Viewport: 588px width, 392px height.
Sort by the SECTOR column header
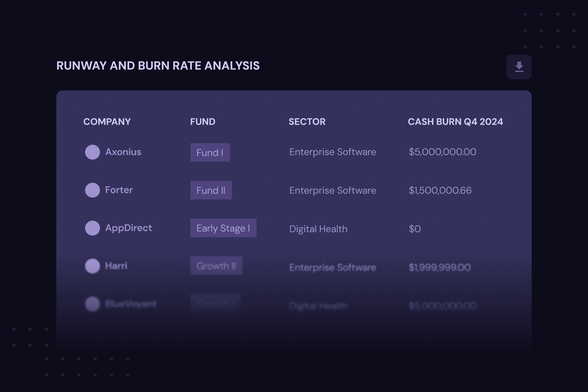tap(307, 122)
